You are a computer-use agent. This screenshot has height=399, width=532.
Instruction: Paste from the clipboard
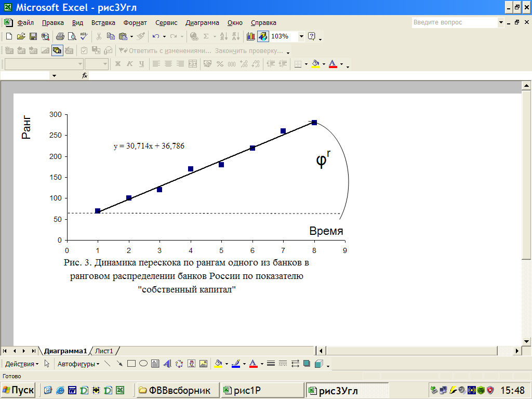[123, 36]
